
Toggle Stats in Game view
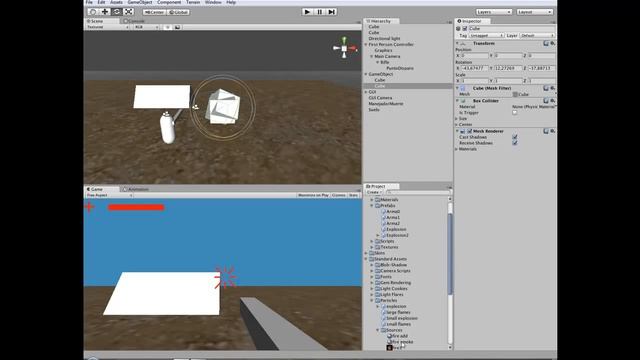pyautogui.click(x=353, y=195)
